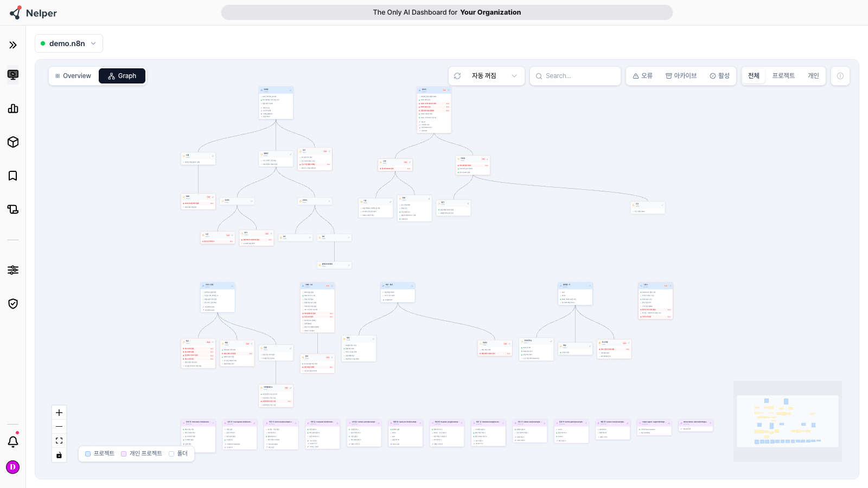
Task: Open the demo.n8n instance dropdown
Action: pos(69,43)
